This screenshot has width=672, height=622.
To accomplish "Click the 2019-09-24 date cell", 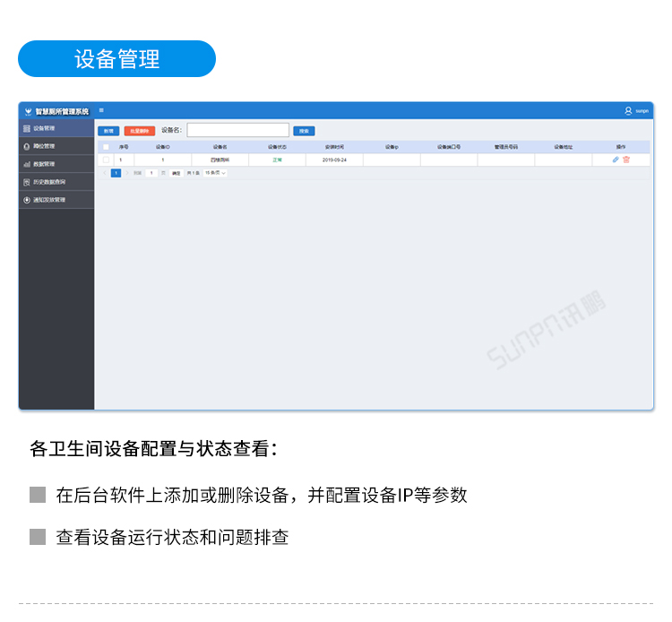I will pos(334,160).
